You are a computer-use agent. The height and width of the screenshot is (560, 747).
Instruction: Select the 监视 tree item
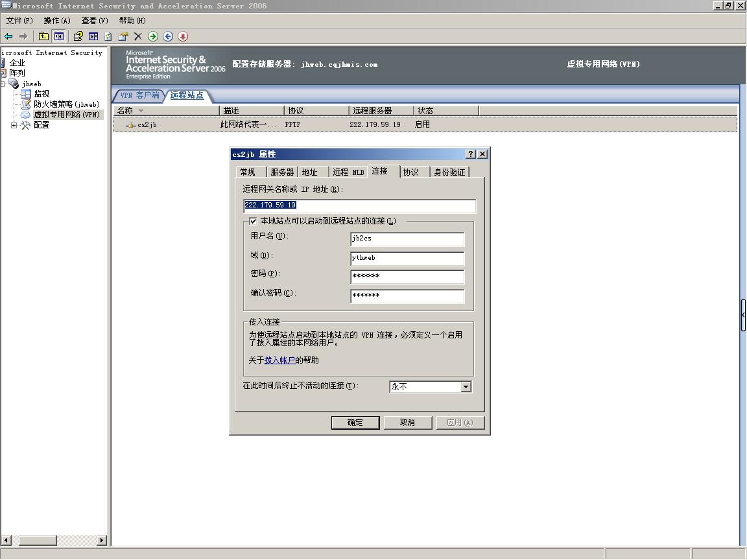(x=42, y=94)
